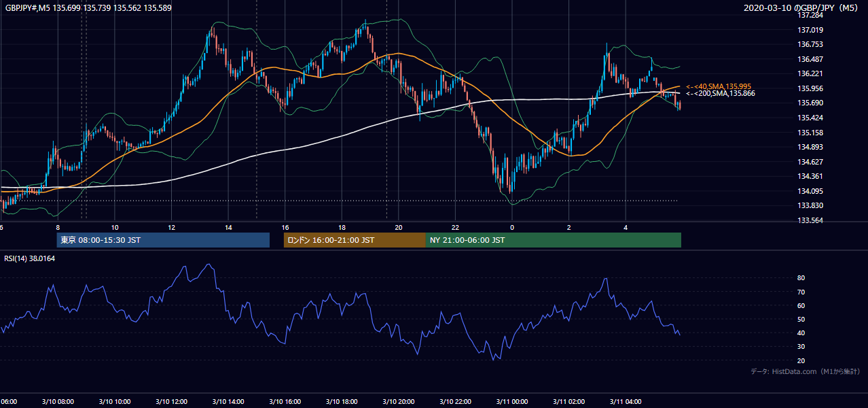Image resolution: width=868 pixels, height=408 pixels.
Task: Select the 東京 08:00-15:30 JST session bar
Action: (163, 240)
